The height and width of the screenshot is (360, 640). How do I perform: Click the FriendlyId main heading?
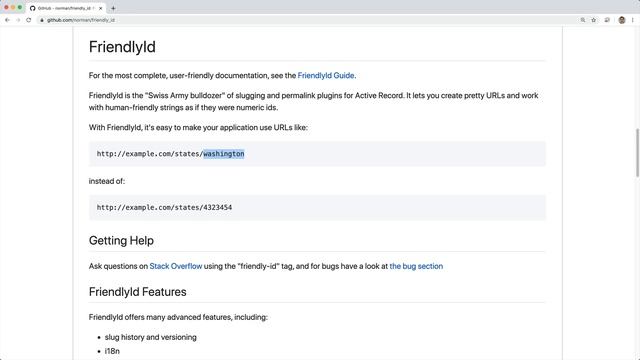point(122,47)
